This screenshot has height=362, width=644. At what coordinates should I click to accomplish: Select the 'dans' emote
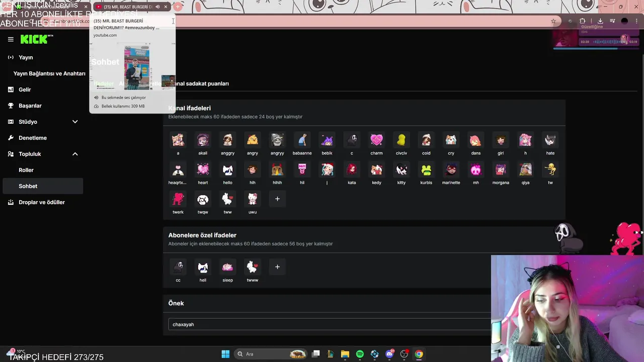pos(475,140)
